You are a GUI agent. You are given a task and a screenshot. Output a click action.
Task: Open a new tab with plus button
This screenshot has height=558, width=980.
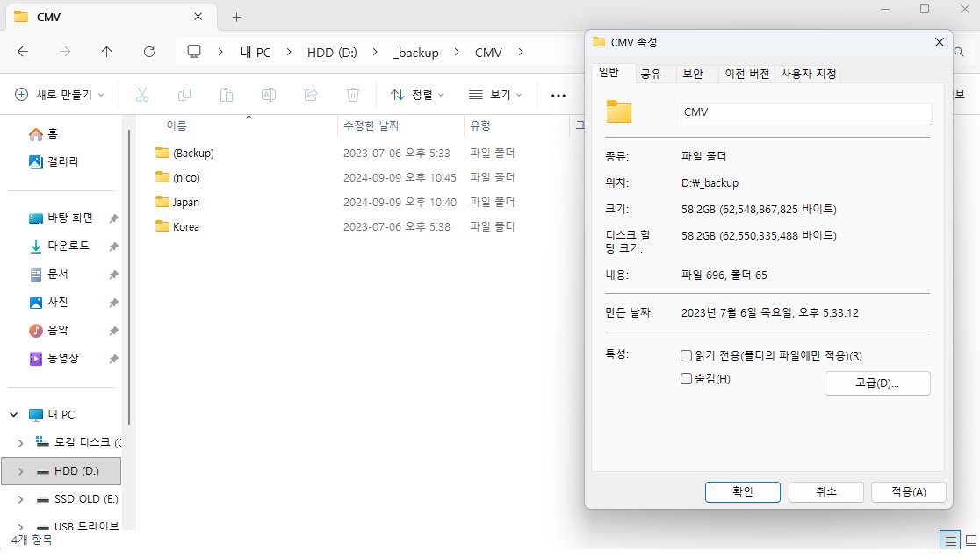(236, 17)
